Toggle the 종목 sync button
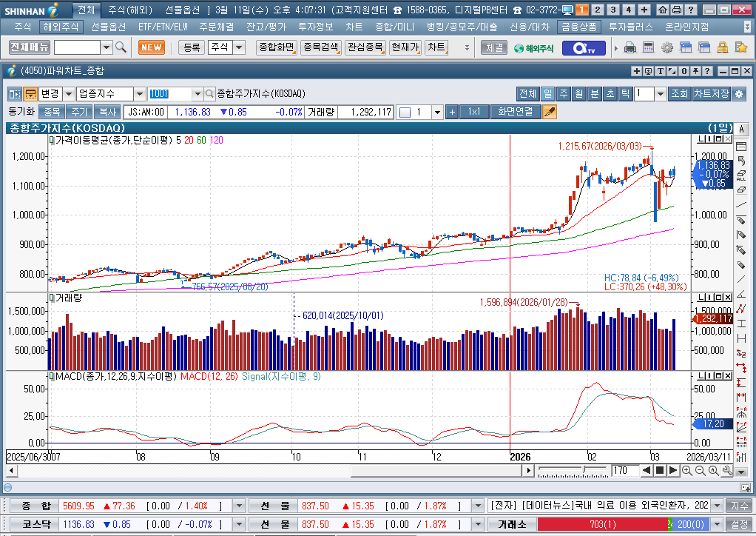 coord(52,112)
